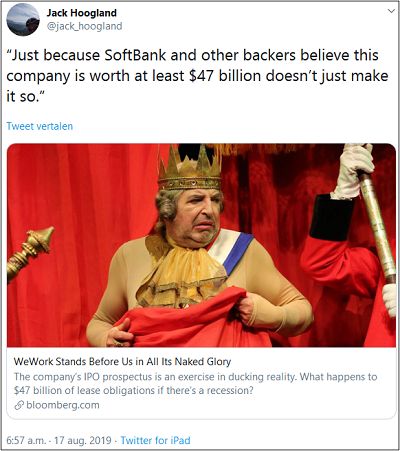Image resolution: width=400 pixels, height=451 pixels.
Task: Open the @jack_hoogland handle link
Action: click(x=84, y=26)
